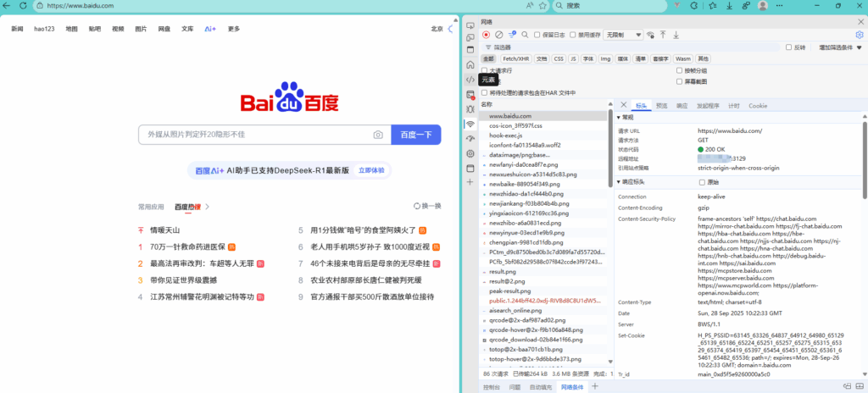Click the 百度一下 search button
The height and width of the screenshot is (393, 868).
(416, 135)
